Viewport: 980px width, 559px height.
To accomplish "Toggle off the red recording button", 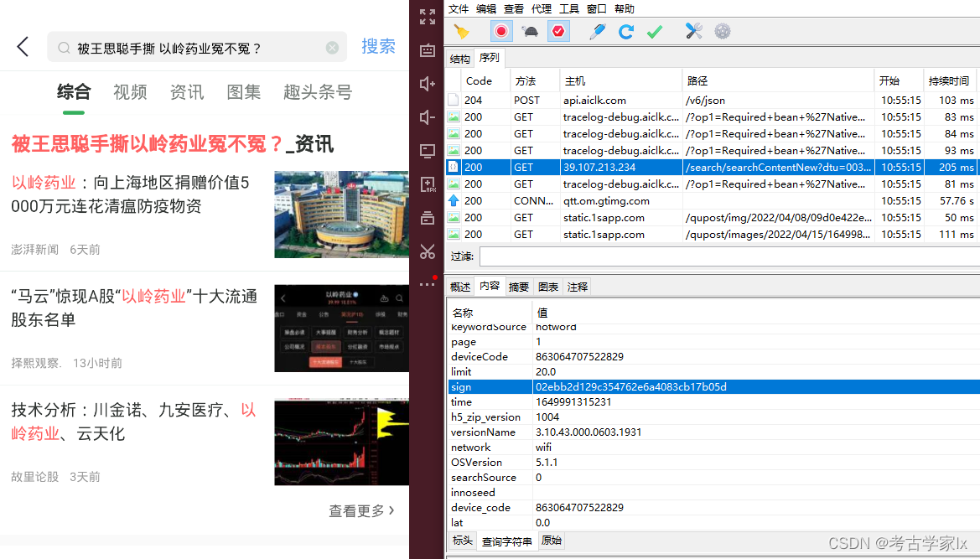I will pyautogui.click(x=500, y=32).
